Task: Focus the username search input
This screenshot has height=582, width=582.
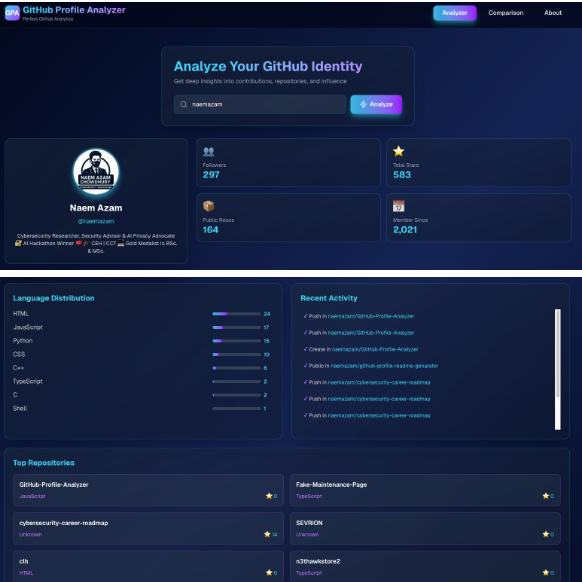Action: [x=260, y=104]
